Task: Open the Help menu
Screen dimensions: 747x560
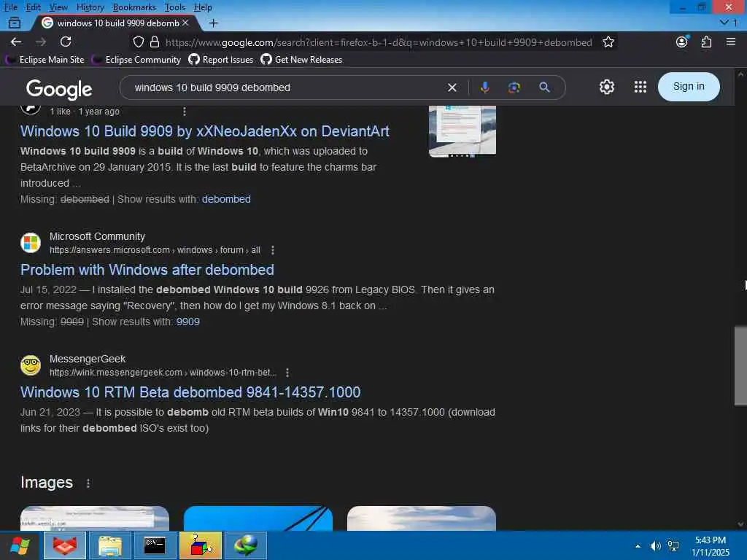Action: (203, 7)
